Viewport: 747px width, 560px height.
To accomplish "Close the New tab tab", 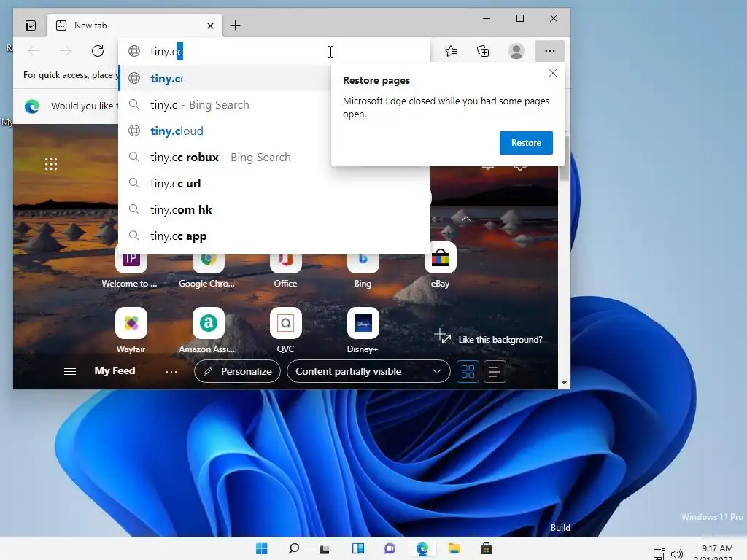I will coord(210,26).
